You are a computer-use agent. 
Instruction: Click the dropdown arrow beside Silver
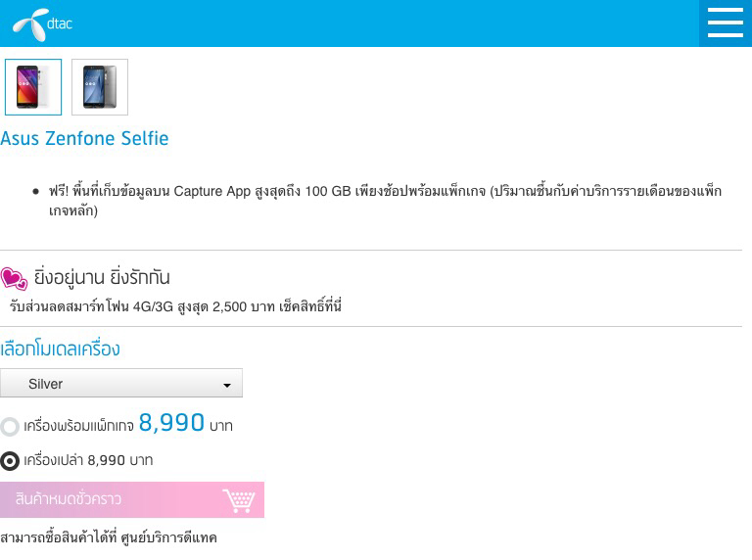pos(227,385)
